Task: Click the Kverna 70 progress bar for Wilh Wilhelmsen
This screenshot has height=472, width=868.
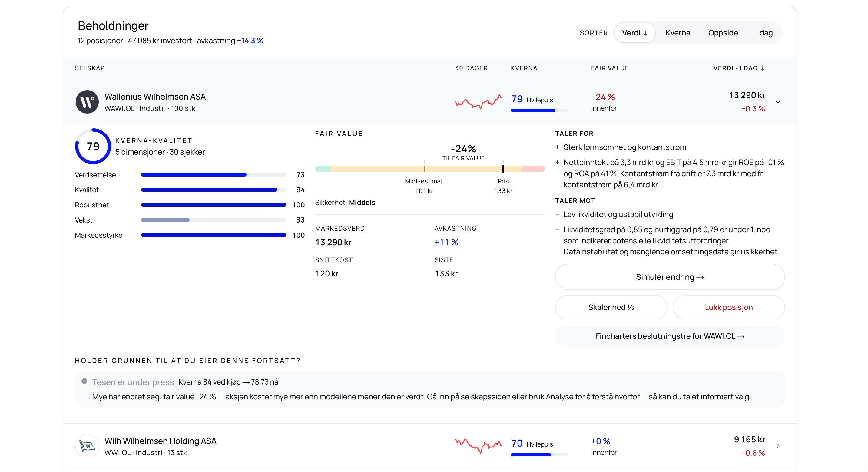Action: point(539,454)
